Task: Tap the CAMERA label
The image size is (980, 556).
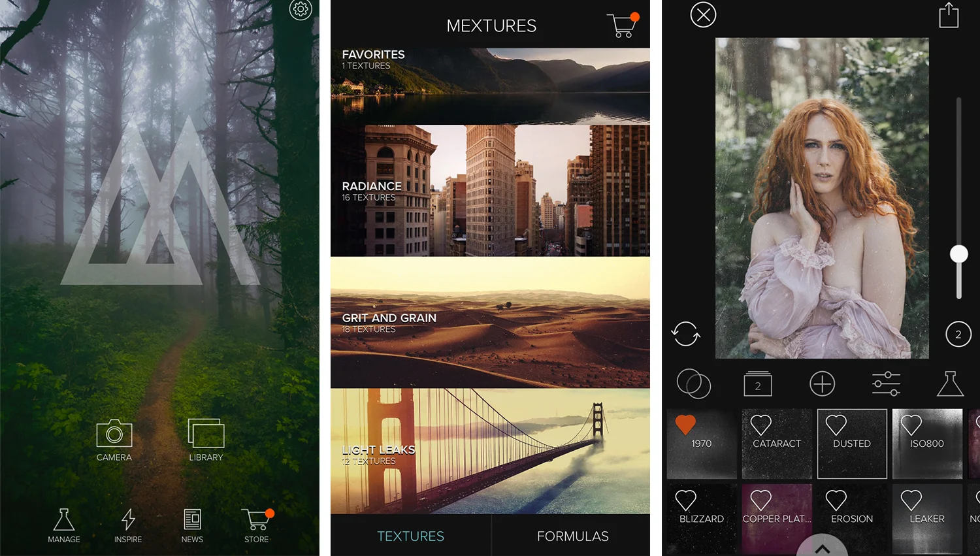Action: [114, 457]
